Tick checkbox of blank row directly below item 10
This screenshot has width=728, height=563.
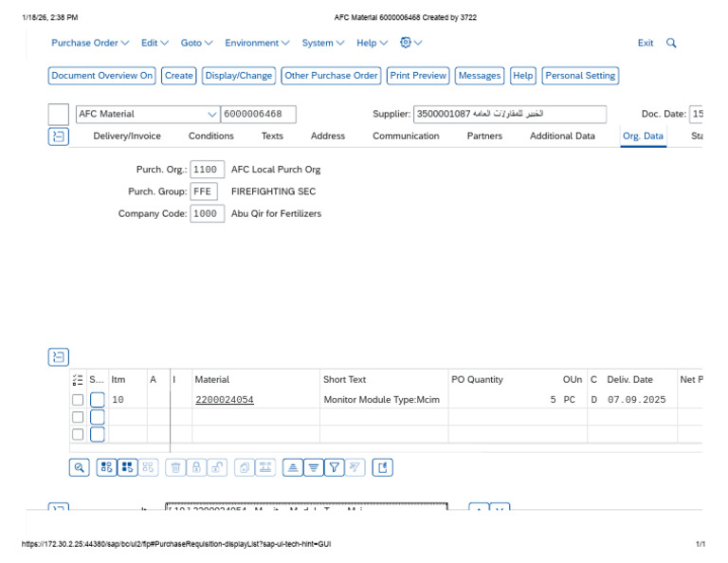coord(78,417)
